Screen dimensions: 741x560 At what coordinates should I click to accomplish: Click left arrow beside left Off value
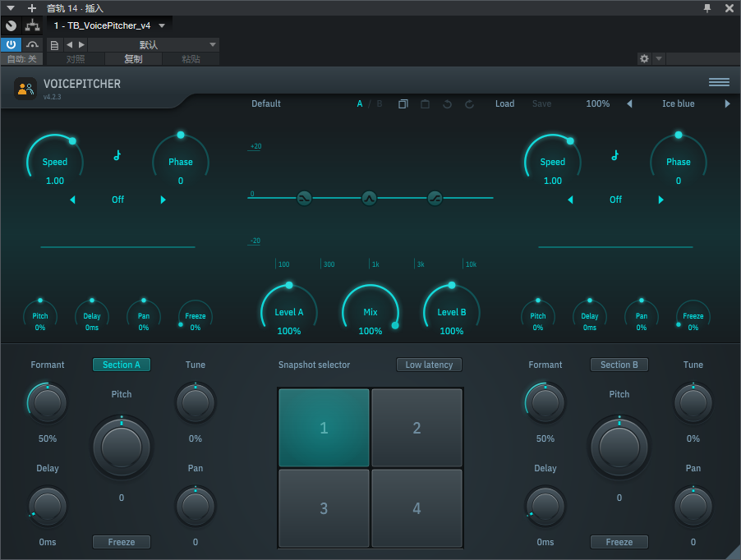click(x=73, y=200)
